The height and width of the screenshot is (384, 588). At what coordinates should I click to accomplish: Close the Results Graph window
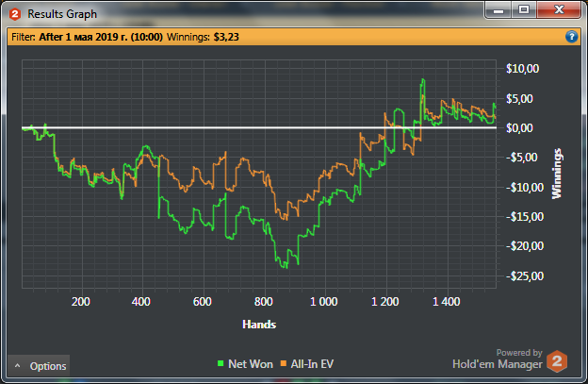(559, 9)
